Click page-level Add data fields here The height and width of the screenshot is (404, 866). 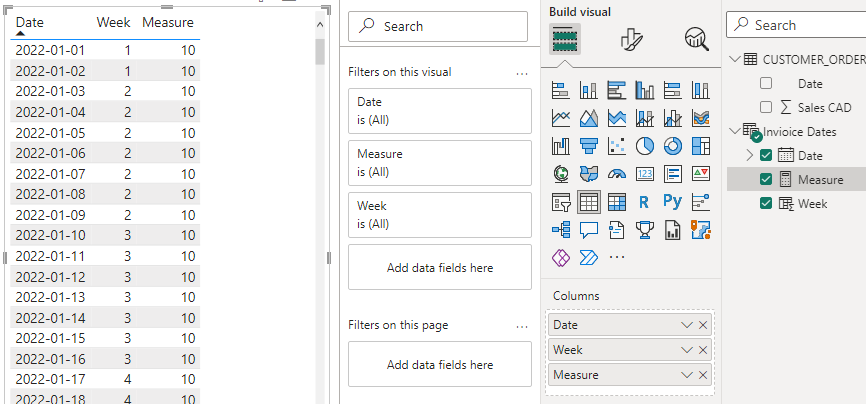pyautogui.click(x=440, y=365)
